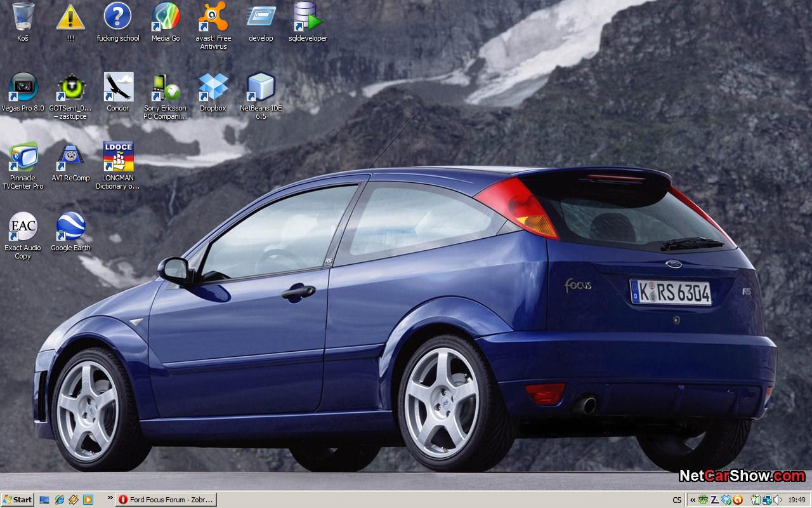The image size is (812, 508).
Task: Select the Condor desktop shortcut
Action: 118,87
